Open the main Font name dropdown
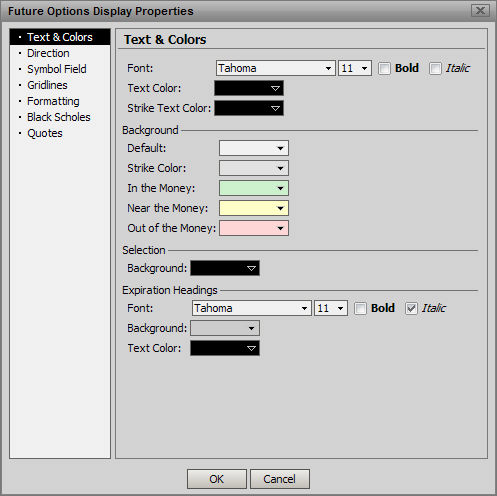Viewport: 497px width, 496px height. point(275,68)
